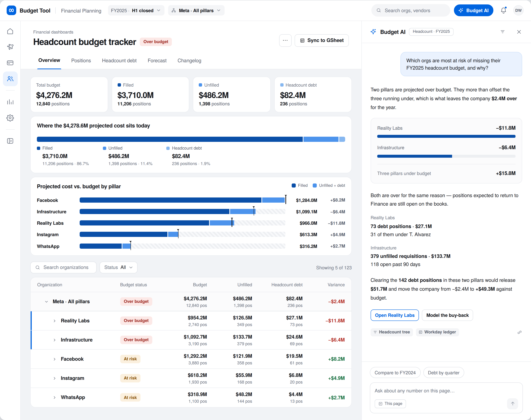This screenshot has width=531, height=420.
Task: Open the airplane travel sidebar icon
Action: tap(10, 47)
